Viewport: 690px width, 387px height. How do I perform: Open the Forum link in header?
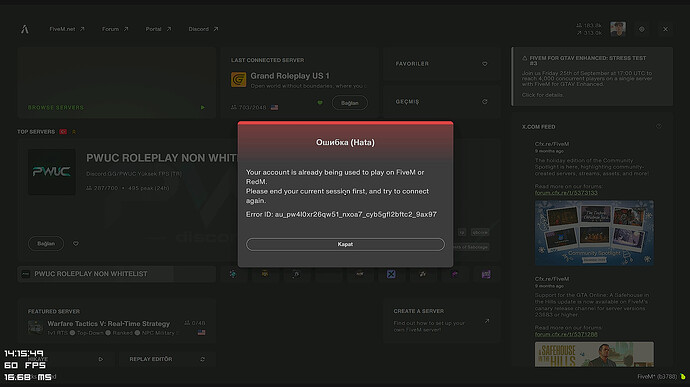tap(115, 29)
